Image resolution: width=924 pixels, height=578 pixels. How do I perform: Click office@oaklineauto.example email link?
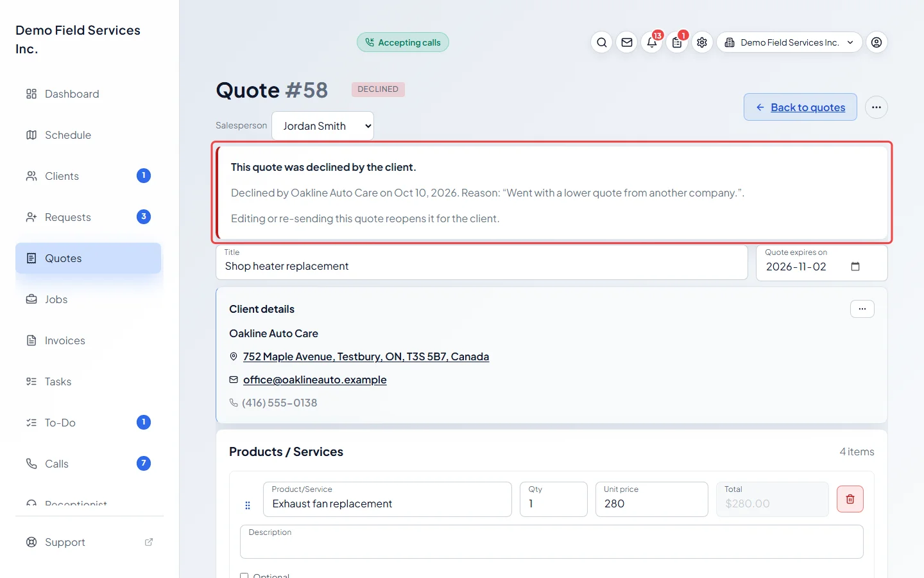pyautogui.click(x=314, y=380)
